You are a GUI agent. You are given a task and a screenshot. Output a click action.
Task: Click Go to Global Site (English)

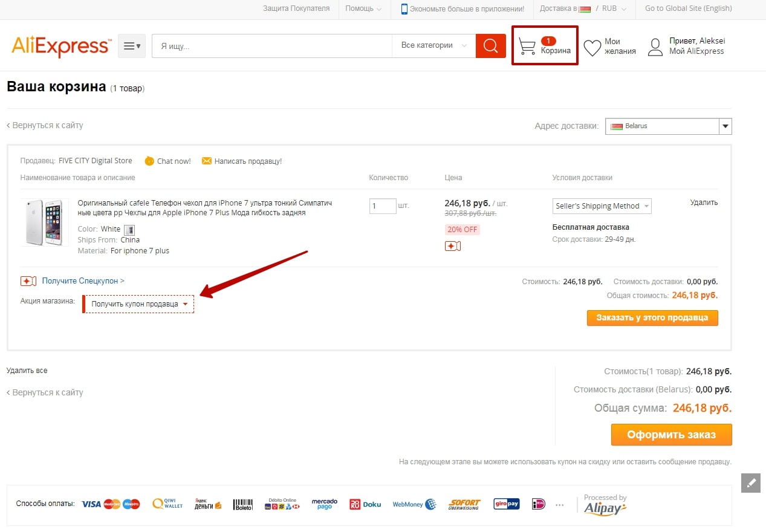coord(689,8)
